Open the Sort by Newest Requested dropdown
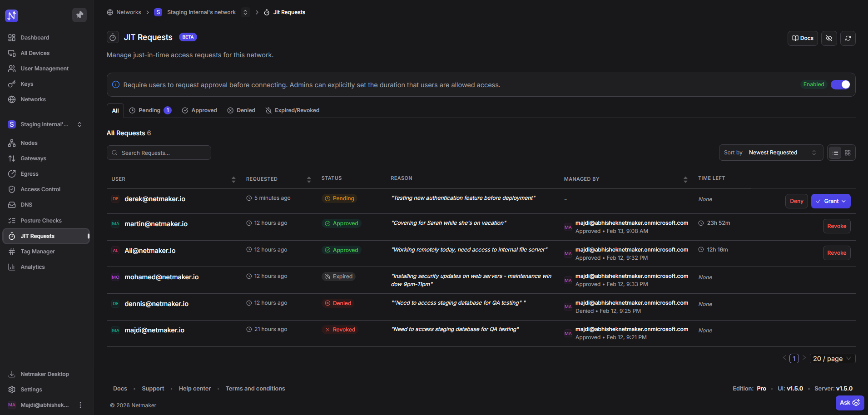 coord(770,153)
